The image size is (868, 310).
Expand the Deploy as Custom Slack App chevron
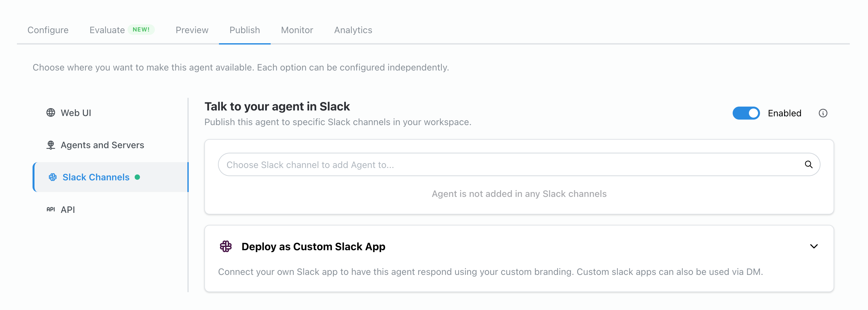814,246
